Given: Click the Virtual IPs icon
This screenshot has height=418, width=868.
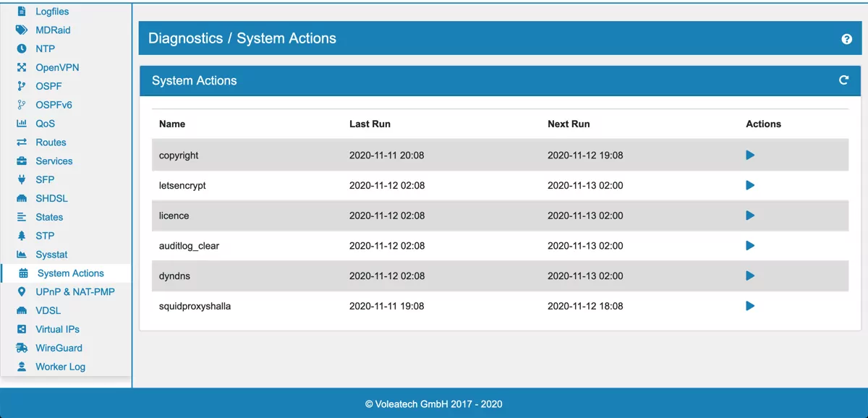Looking at the screenshot, I should tap(21, 328).
